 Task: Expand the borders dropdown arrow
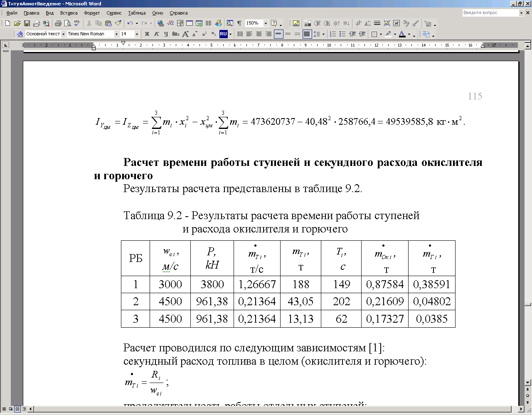coord(381,34)
